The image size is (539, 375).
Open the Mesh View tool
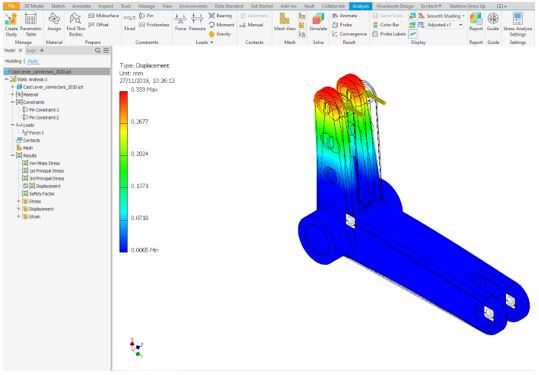tap(285, 23)
